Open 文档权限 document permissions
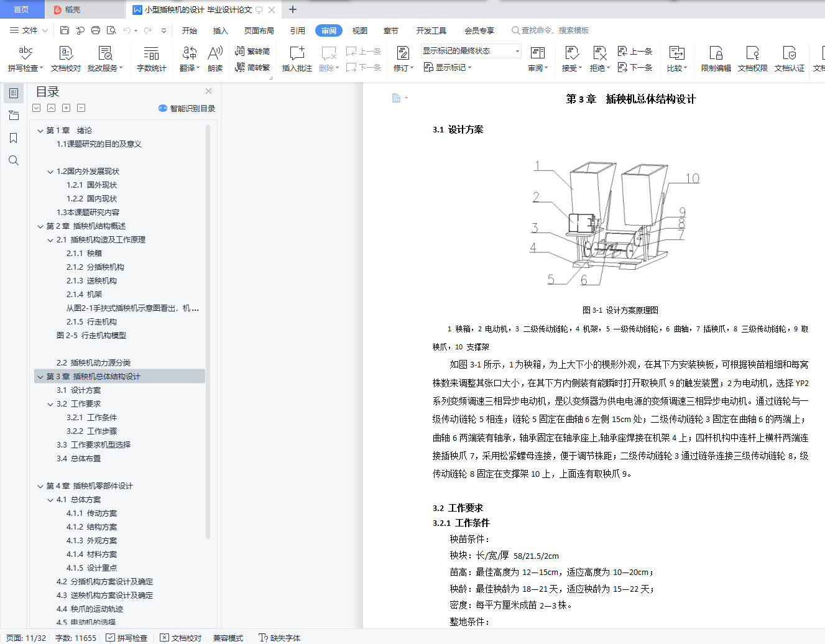This screenshot has width=825, height=644. [753, 58]
